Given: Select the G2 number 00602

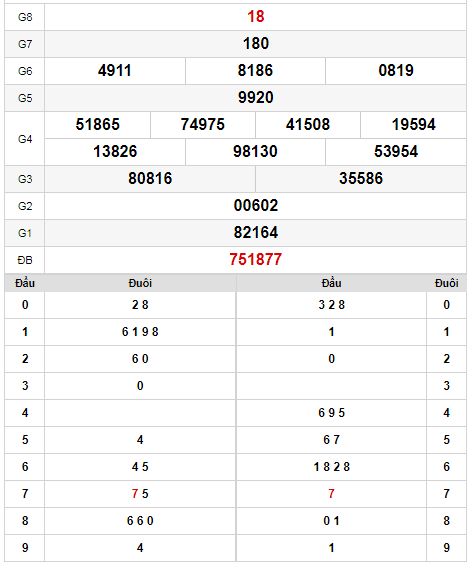Looking at the screenshot, I should (256, 206).
